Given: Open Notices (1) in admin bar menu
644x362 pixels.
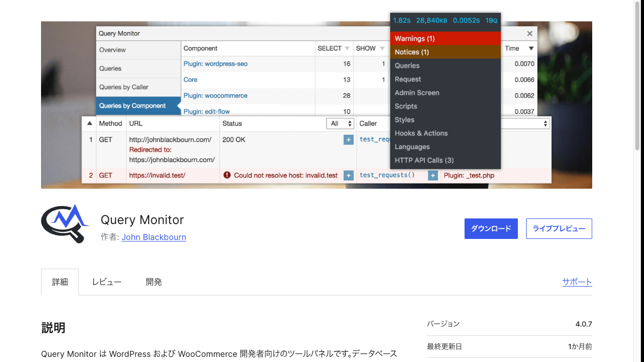Looking at the screenshot, I should pyautogui.click(x=445, y=52).
